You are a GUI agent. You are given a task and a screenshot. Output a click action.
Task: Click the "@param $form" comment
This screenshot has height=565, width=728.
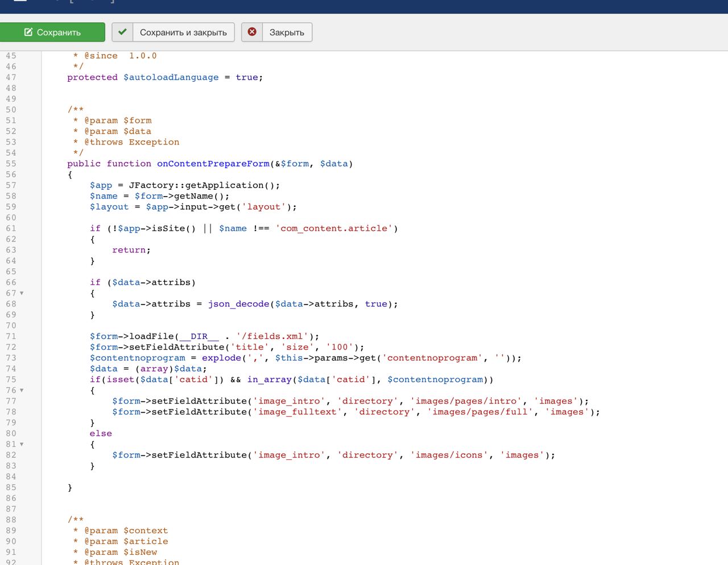pos(118,121)
